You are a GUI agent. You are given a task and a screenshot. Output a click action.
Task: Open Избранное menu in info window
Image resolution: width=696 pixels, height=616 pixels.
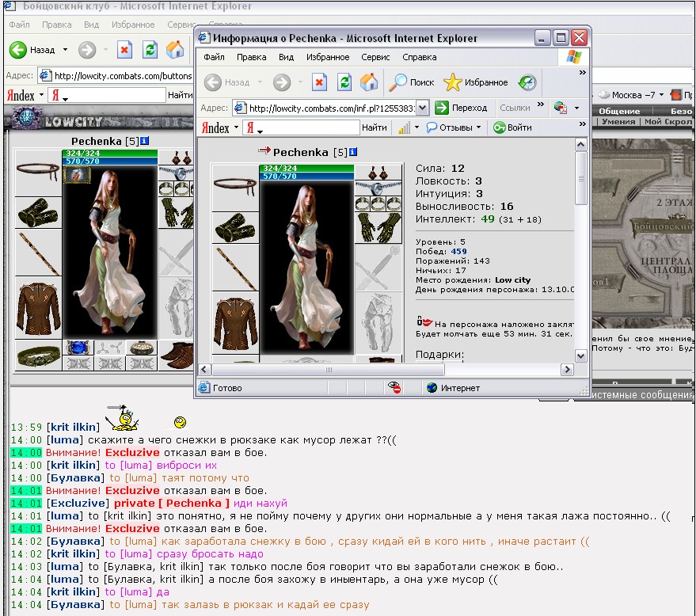tap(328, 57)
